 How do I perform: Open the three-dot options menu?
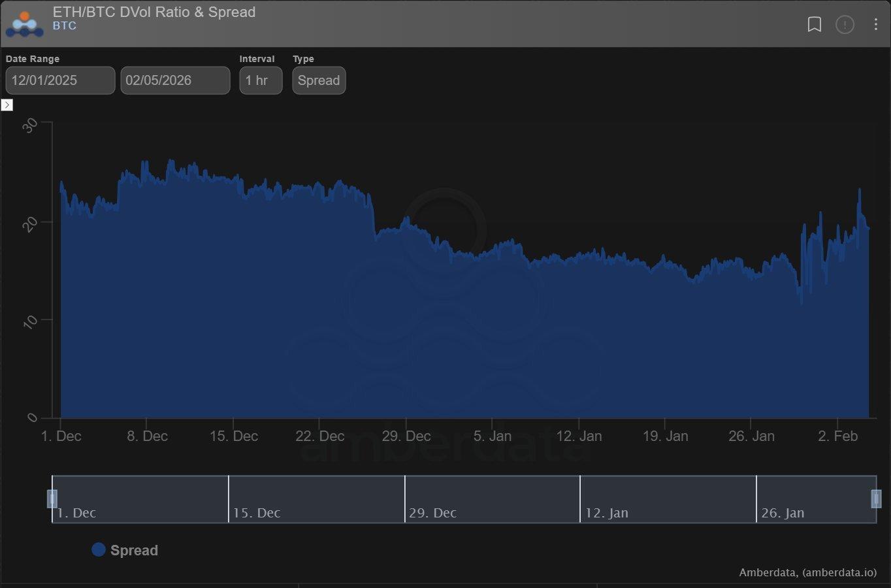pyautogui.click(x=875, y=25)
